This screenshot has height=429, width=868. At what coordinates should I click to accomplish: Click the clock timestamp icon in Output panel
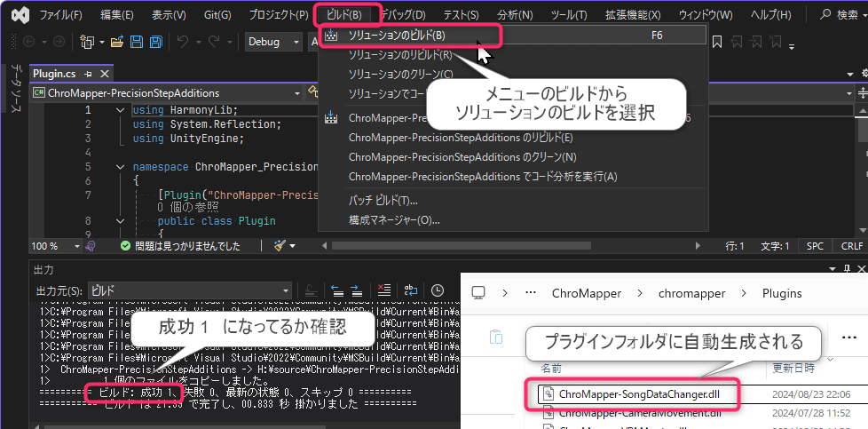(x=438, y=290)
